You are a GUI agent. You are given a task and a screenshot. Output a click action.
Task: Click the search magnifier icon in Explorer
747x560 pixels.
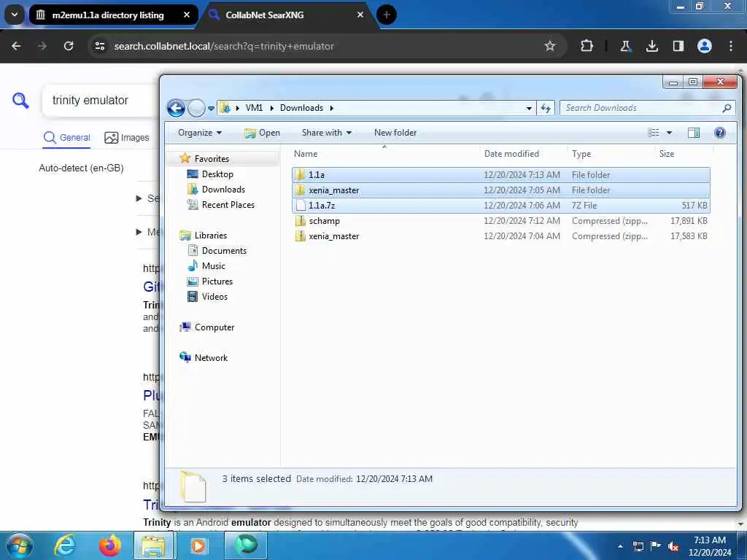pyautogui.click(x=727, y=108)
